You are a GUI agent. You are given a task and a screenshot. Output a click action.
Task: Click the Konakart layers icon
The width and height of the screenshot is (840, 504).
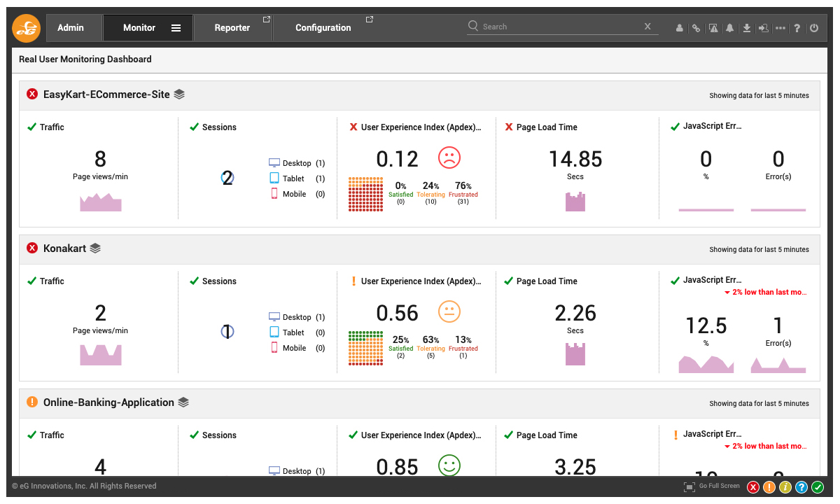point(95,248)
